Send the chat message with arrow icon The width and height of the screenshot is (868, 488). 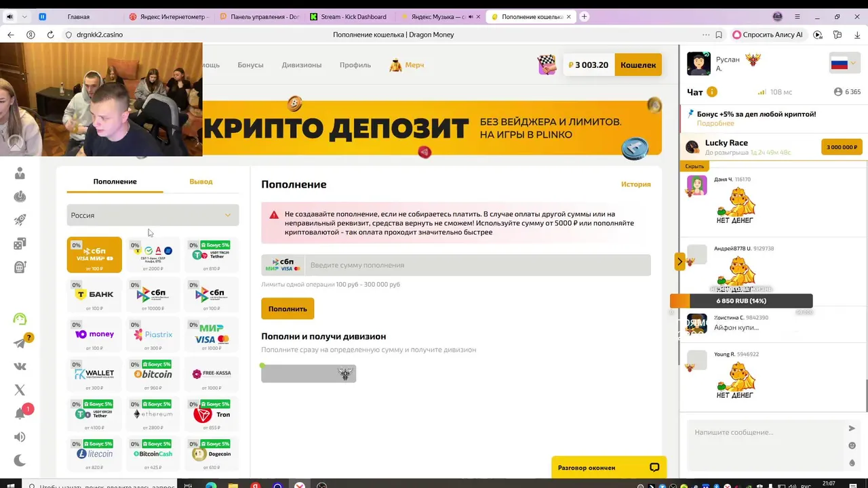(852, 428)
